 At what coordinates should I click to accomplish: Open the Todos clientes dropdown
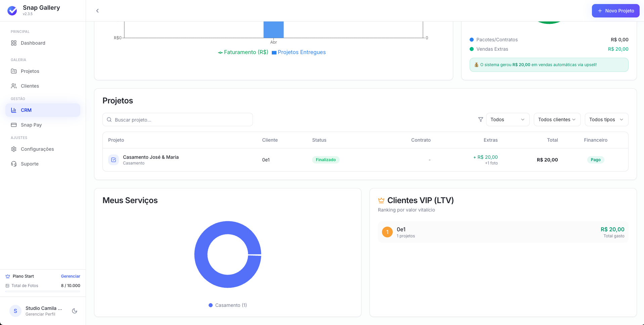coord(557,120)
